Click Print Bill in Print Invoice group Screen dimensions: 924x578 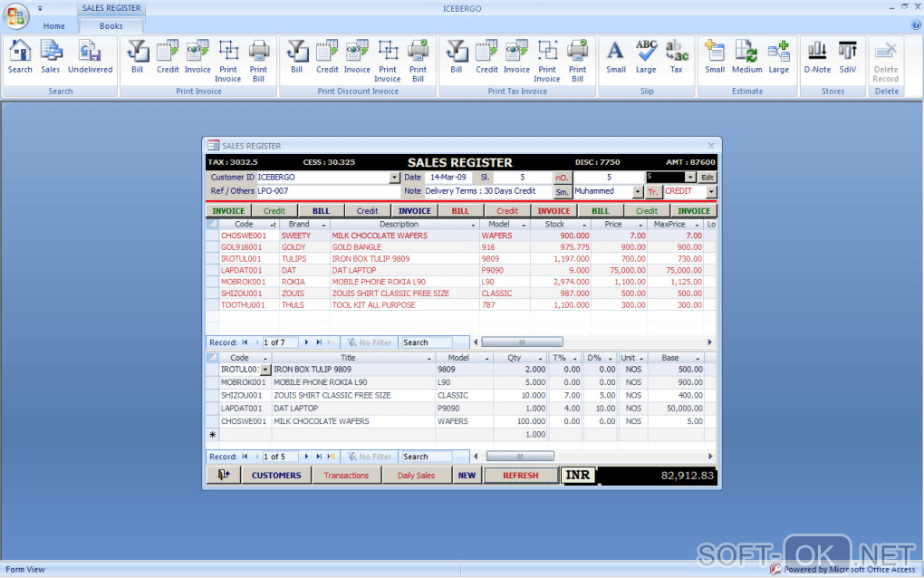259,62
